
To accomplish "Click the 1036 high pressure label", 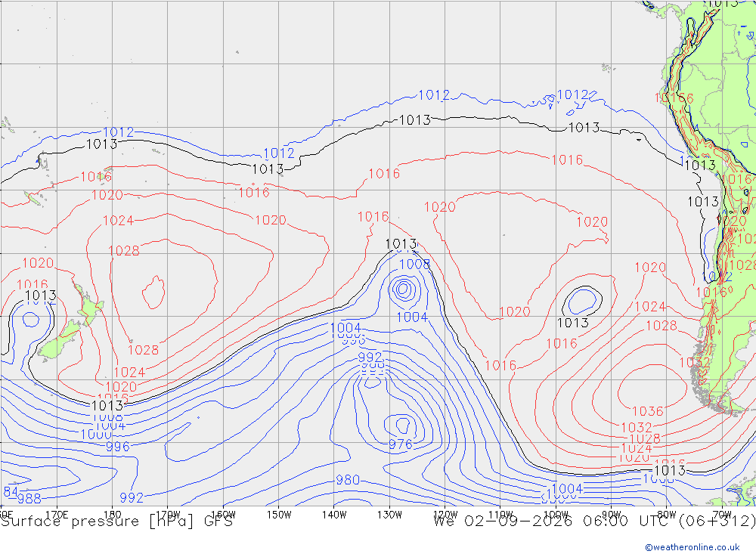I will pyautogui.click(x=648, y=411).
